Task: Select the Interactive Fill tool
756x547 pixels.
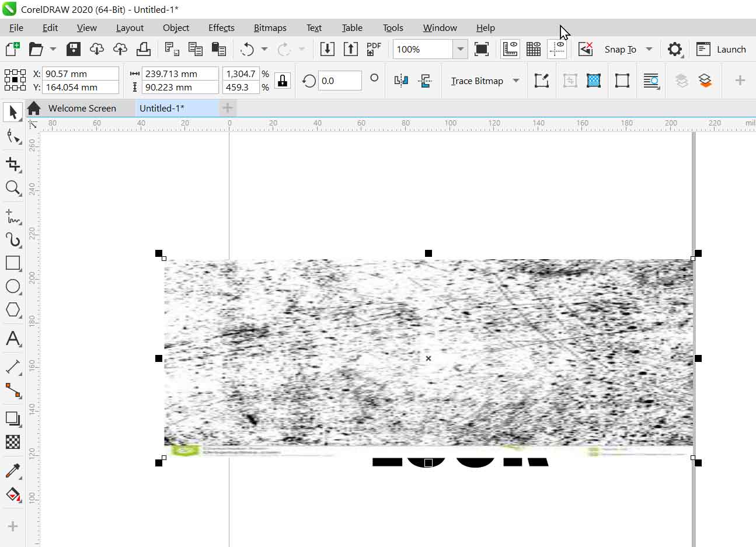Action: click(x=13, y=495)
